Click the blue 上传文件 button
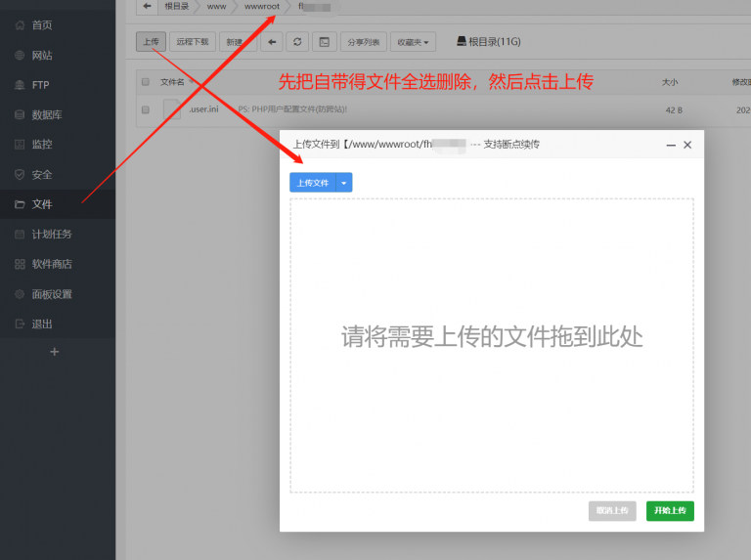The height and width of the screenshot is (560, 751). pyautogui.click(x=313, y=183)
